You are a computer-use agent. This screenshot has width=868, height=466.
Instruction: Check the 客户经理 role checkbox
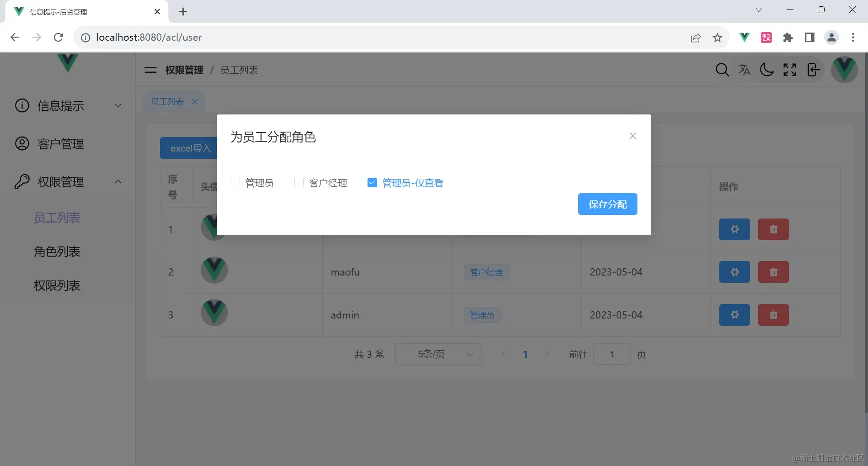[x=299, y=183]
